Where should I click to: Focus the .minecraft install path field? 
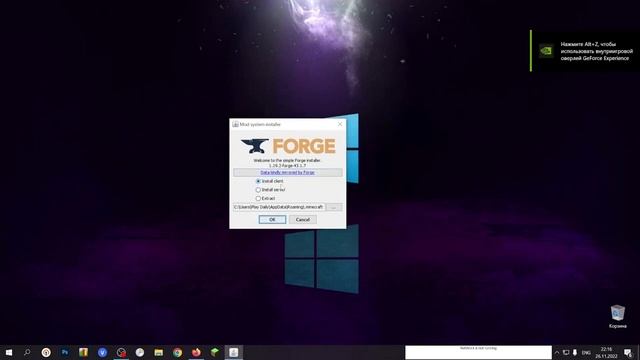[279, 207]
